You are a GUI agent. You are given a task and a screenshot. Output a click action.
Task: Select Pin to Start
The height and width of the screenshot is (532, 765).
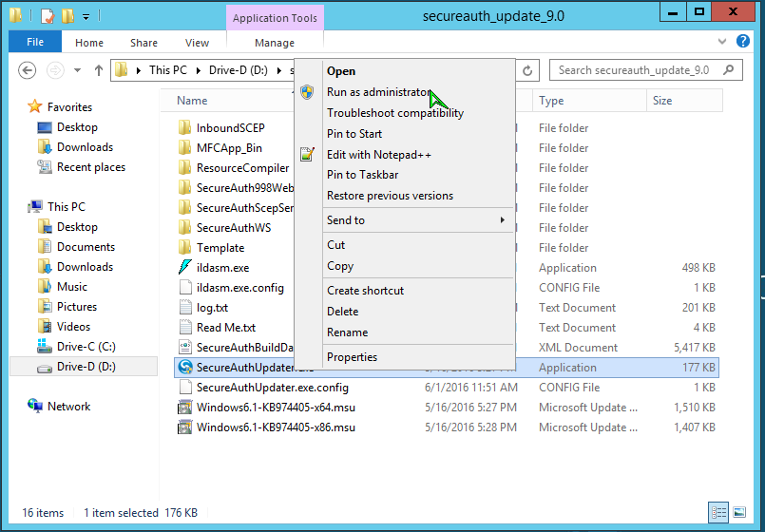coord(405,134)
